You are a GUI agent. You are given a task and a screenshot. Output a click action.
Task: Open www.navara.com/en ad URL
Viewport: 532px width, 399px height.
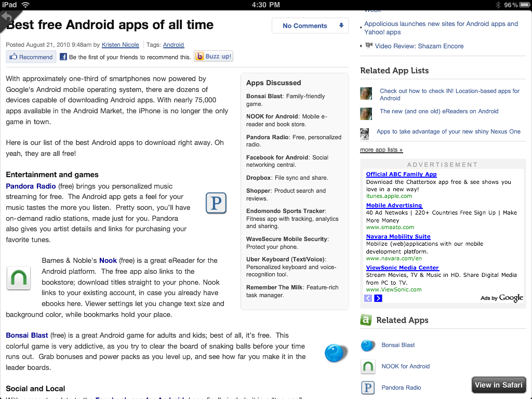click(x=394, y=259)
